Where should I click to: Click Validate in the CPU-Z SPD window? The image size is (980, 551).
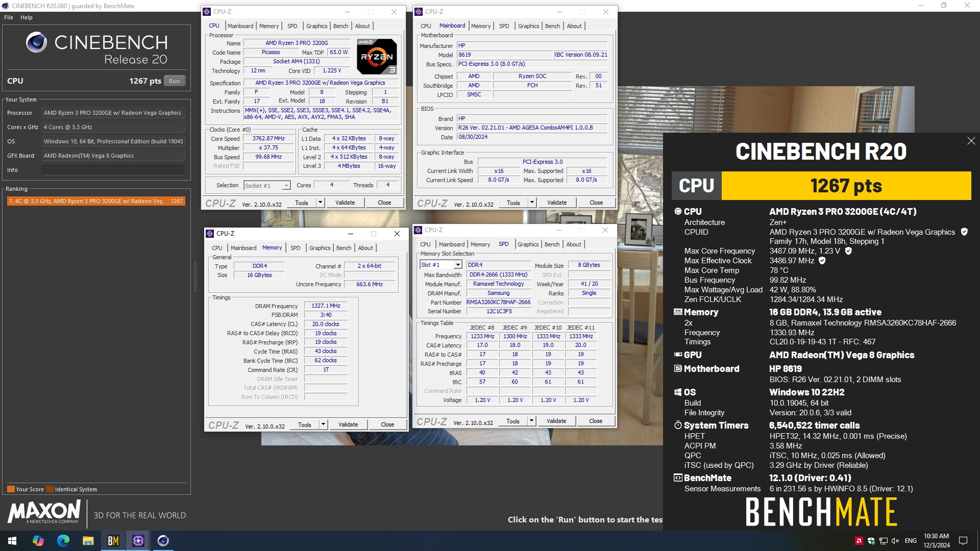pyautogui.click(x=556, y=421)
